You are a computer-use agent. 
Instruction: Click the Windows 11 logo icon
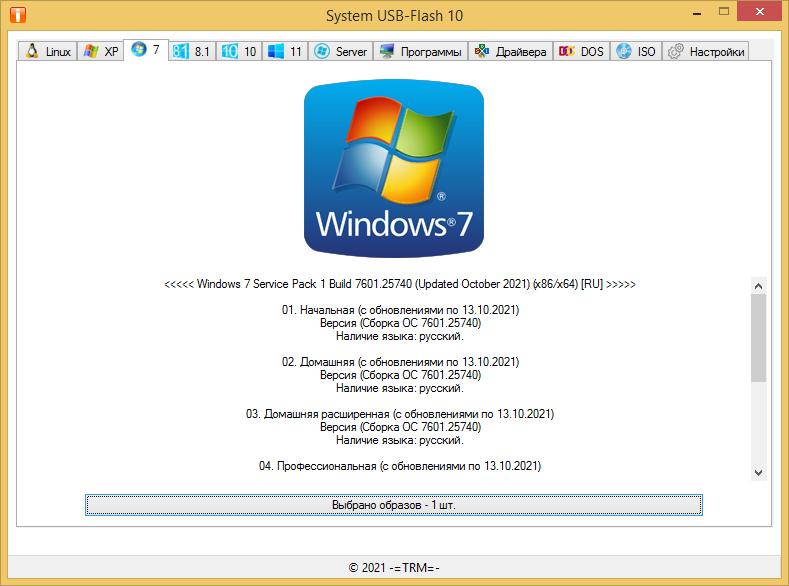pyautogui.click(x=276, y=51)
